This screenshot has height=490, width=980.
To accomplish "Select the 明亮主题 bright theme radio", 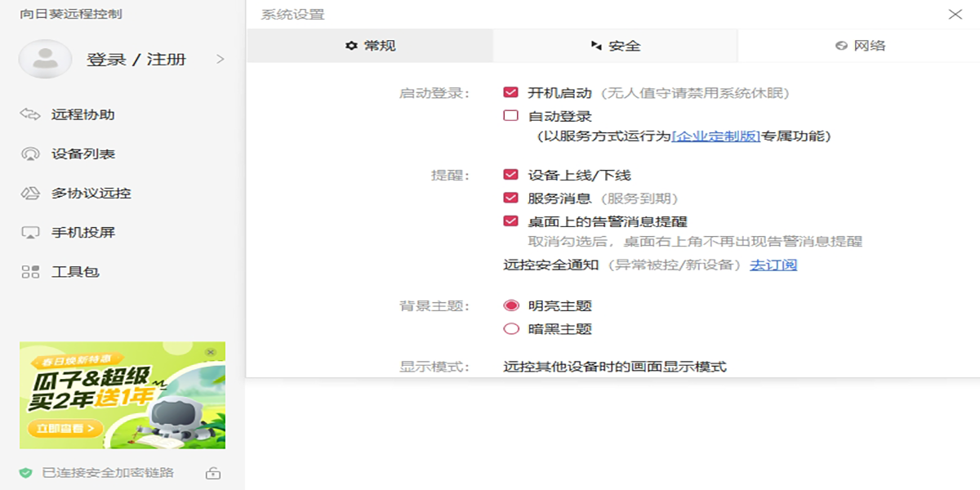I will (511, 306).
